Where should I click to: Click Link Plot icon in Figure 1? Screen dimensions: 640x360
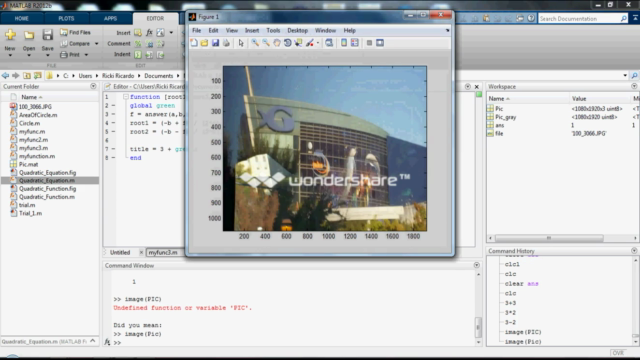pos(329,43)
